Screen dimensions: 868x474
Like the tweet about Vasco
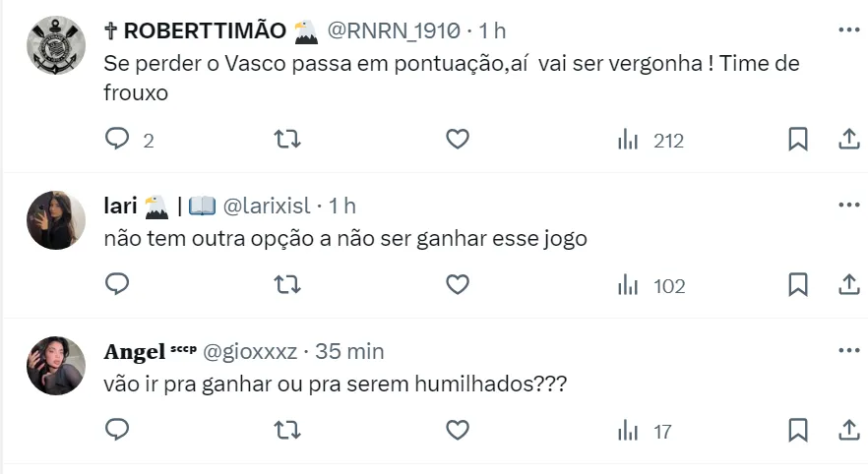[458, 140]
